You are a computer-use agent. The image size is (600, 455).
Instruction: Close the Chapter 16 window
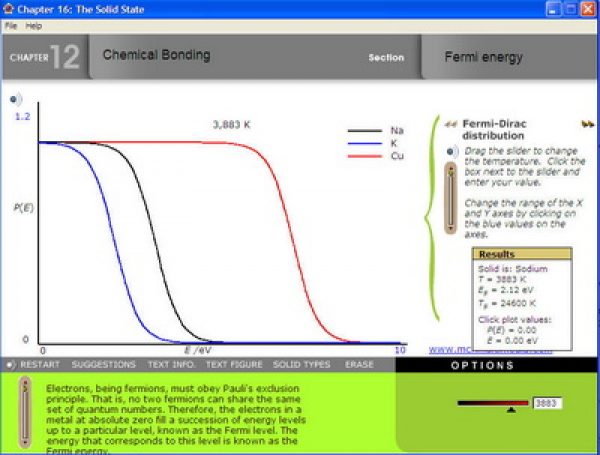tap(588, 9)
